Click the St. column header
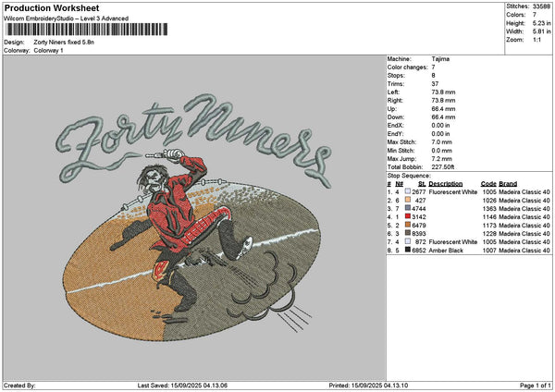The height and width of the screenshot is (392, 555). tap(422, 183)
